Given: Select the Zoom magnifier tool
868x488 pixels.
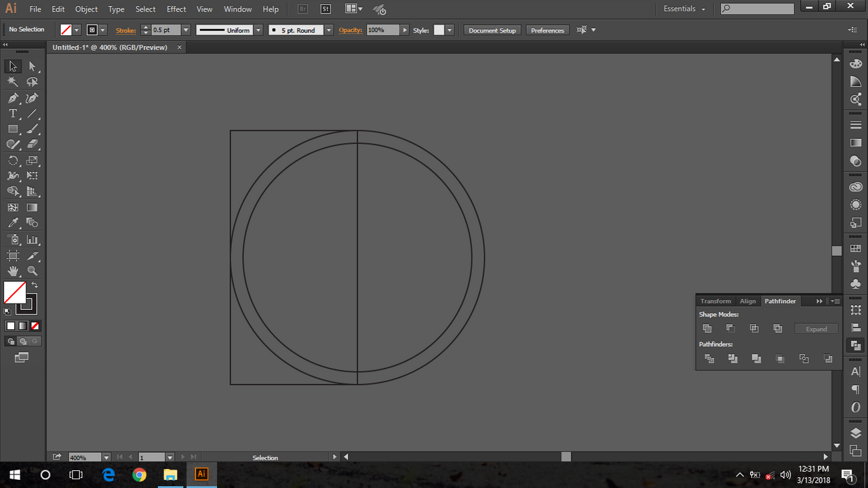Looking at the screenshot, I should [32, 271].
